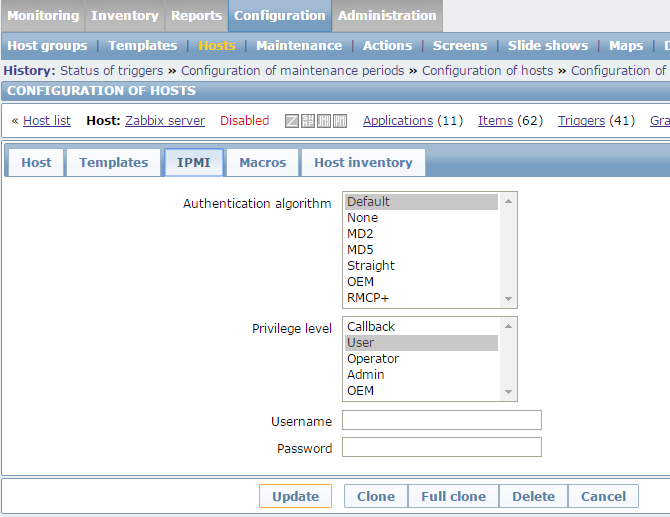Click the SNMP availability icon
Viewport: 670px width, 517px height.
308,121
